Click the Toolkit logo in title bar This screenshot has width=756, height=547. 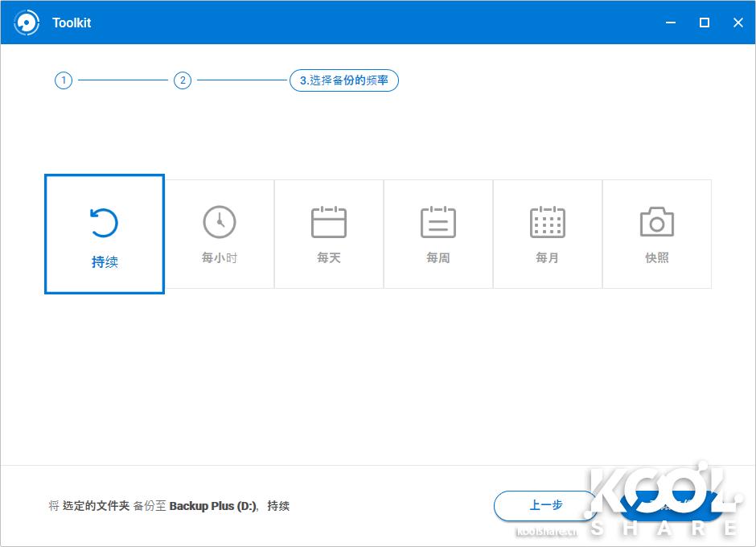pos(27,23)
